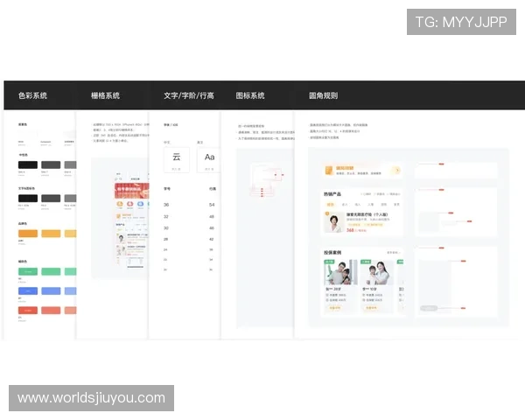Pick the black swatch in the neutral color row
525x420 pixels.
[28, 164]
